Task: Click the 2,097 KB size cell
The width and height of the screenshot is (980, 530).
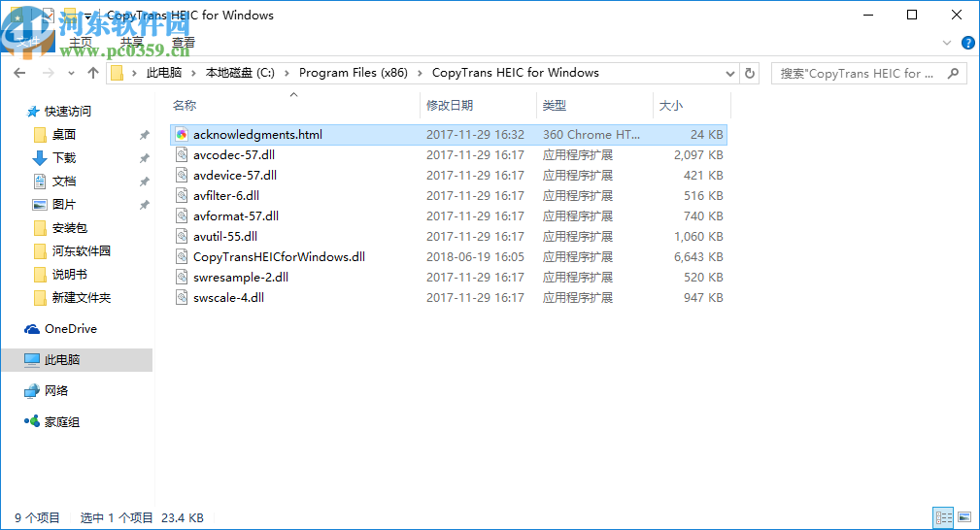Action: (x=698, y=155)
